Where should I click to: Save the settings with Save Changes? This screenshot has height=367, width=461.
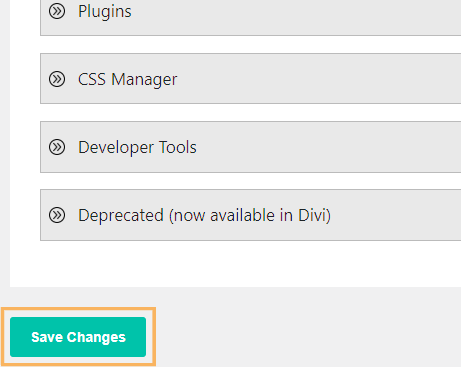point(78,337)
